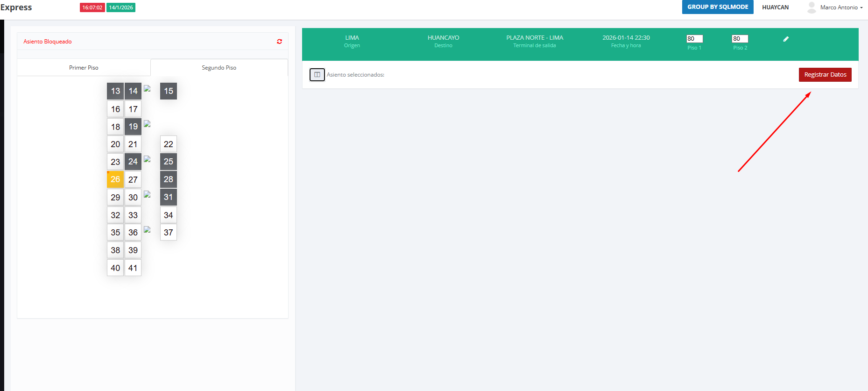Click the broken image icon beside seat 36

(x=147, y=230)
